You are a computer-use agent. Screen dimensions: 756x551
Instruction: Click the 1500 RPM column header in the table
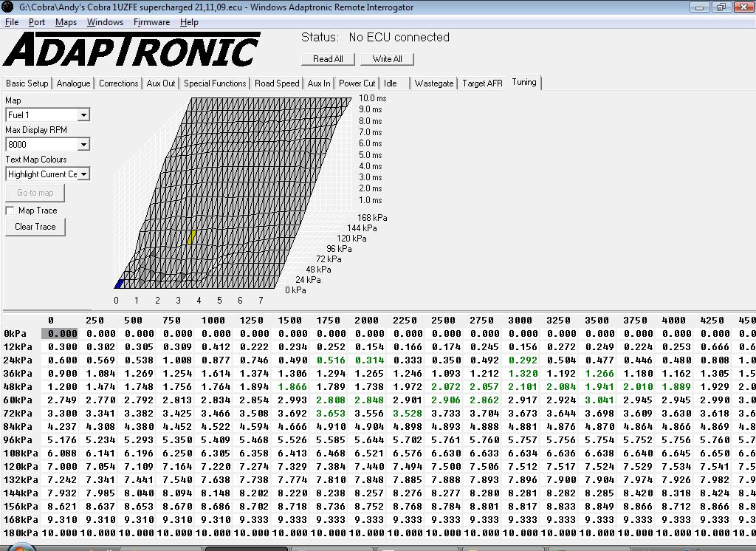pos(289,321)
